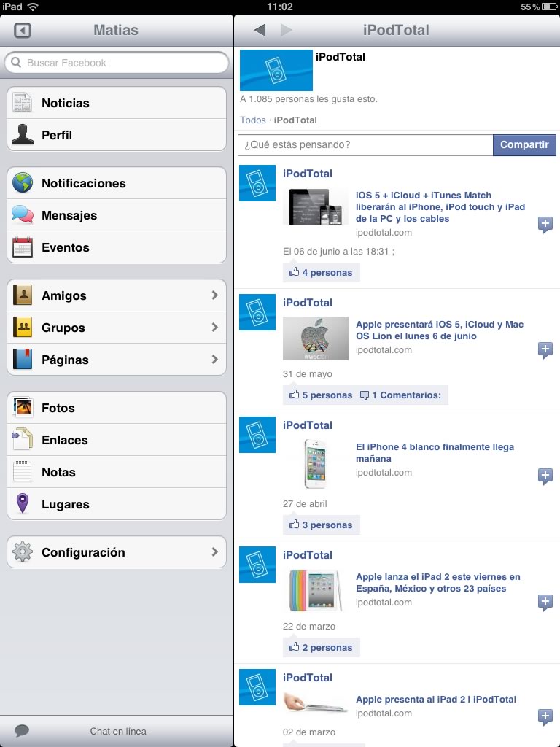Tap the Configuración gear icon

tap(23, 552)
